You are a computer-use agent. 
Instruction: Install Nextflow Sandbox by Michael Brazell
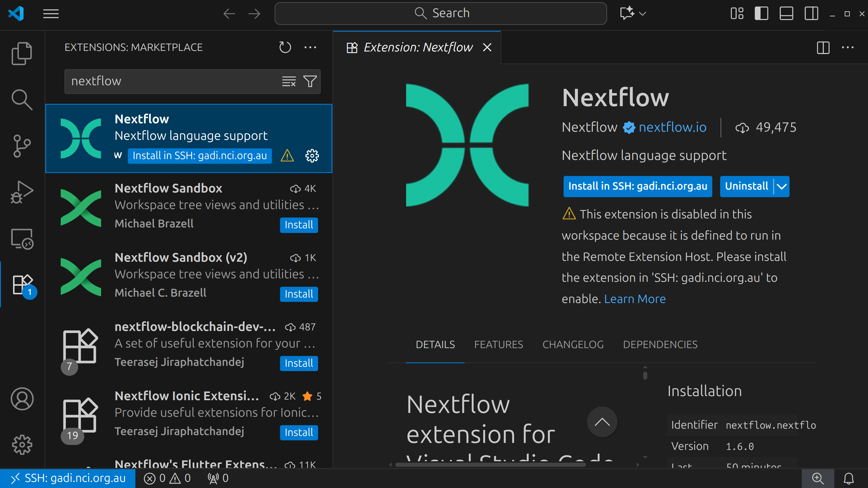coord(299,225)
